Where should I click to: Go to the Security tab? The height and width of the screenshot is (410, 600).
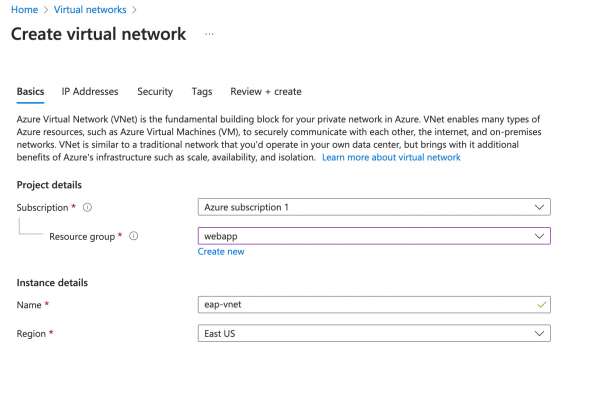(x=155, y=92)
